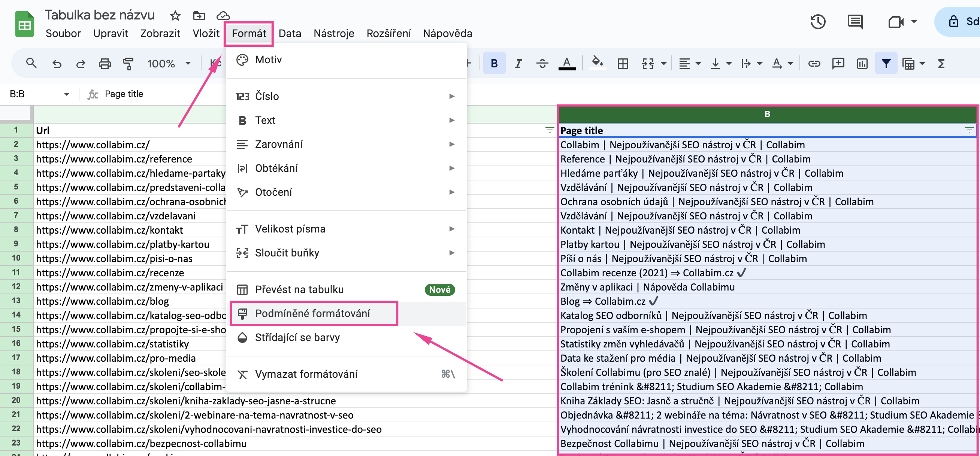Open filter menu on Page title header
Image resolution: width=980 pixels, height=456 pixels.
point(969,130)
